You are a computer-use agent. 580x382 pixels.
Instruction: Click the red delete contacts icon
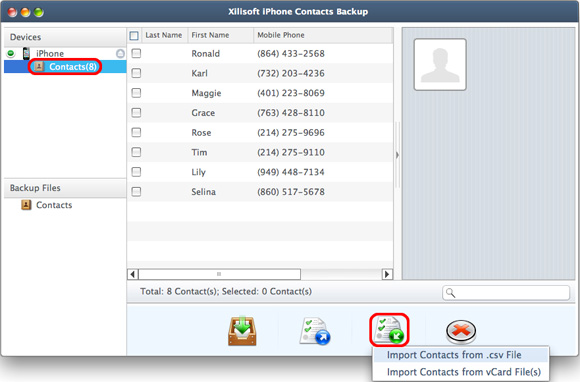(x=461, y=331)
